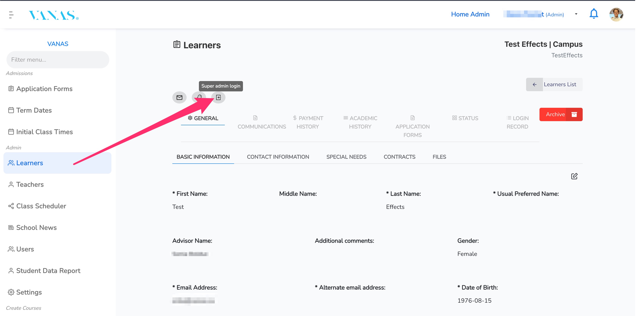
Task: Switch to the Payment History tab
Action: click(308, 122)
